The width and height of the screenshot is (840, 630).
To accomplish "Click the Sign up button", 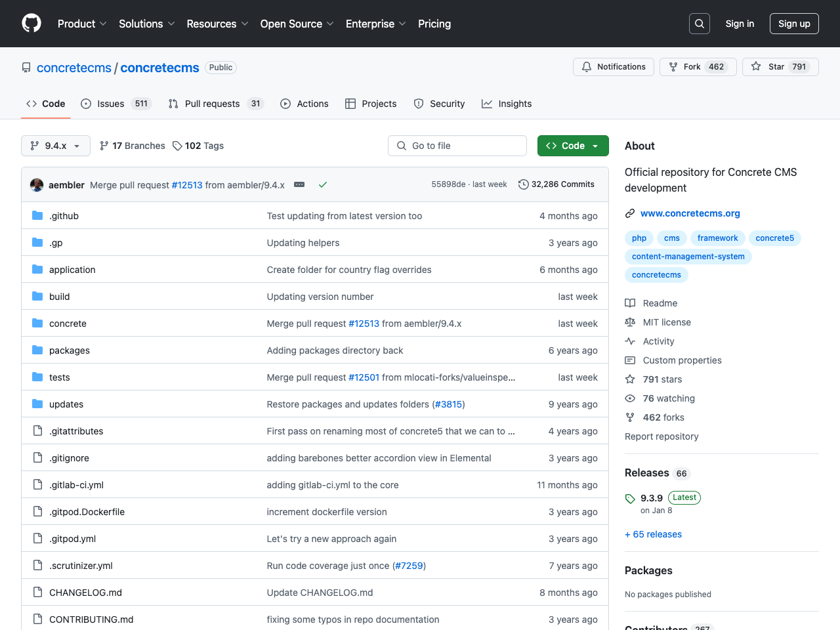I will tap(794, 24).
